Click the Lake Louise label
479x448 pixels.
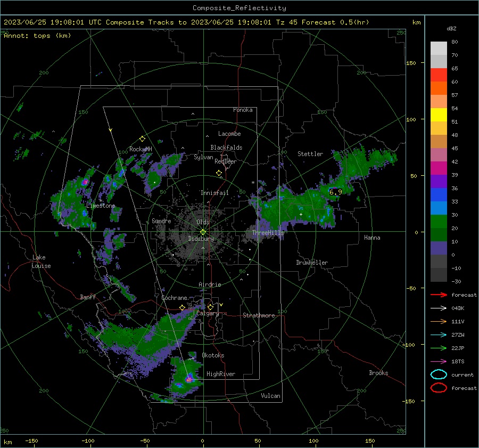click(x=42, y=262)
